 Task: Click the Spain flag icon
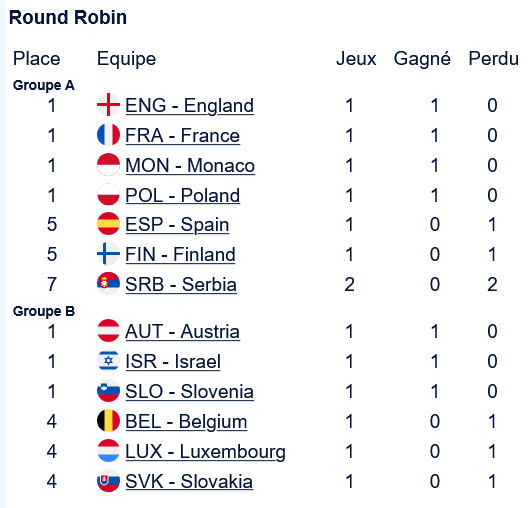(108, 224)
